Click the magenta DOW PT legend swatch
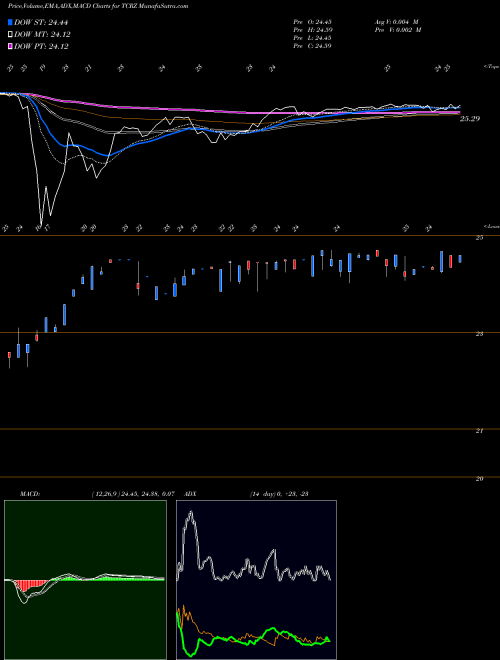 coord(10,46)
